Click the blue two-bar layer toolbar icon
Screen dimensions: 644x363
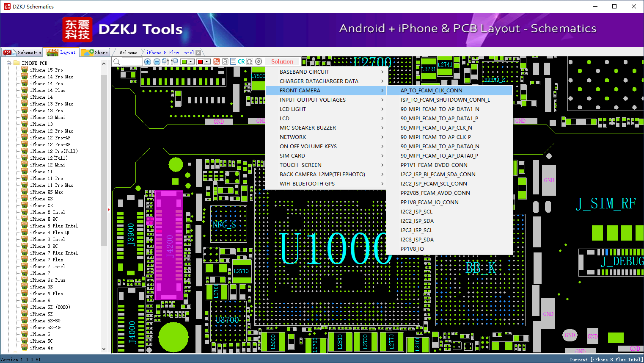pyautogui.click(x=233, y=62)
